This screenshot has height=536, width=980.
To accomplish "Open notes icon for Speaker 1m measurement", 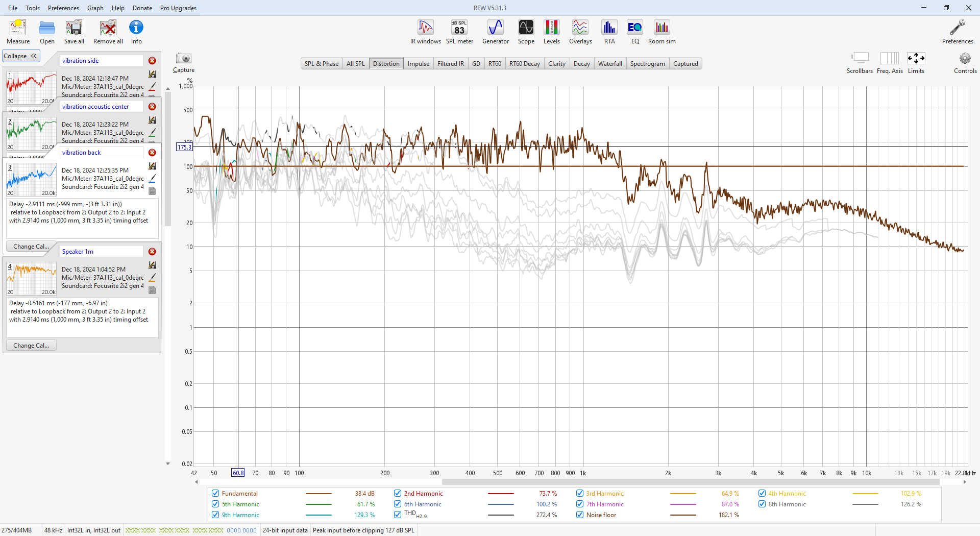I will [x=152, y=290].
